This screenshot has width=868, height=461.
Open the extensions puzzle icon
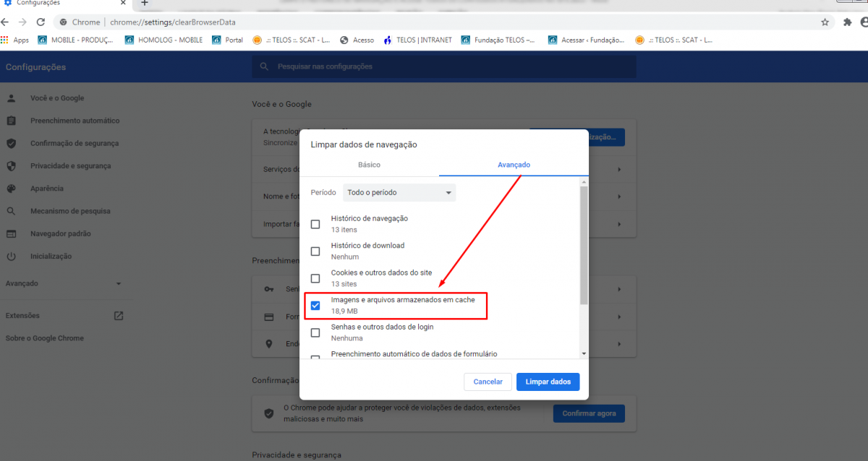(848, 22)
